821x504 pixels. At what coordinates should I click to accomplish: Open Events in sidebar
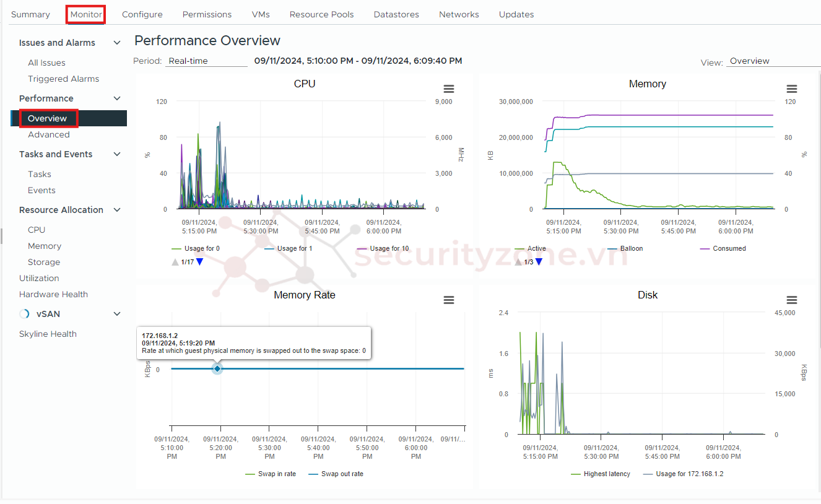[41, 190]
